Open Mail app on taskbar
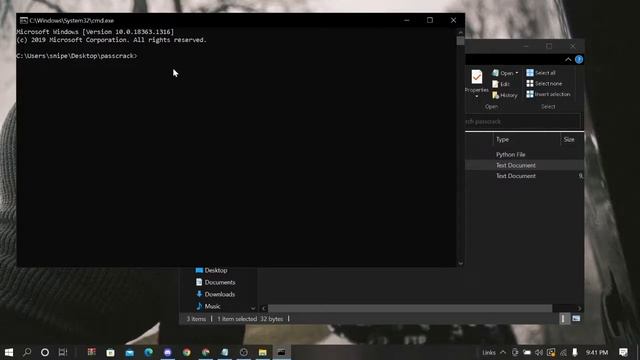640x360 pixels. [x=129, y=352]
